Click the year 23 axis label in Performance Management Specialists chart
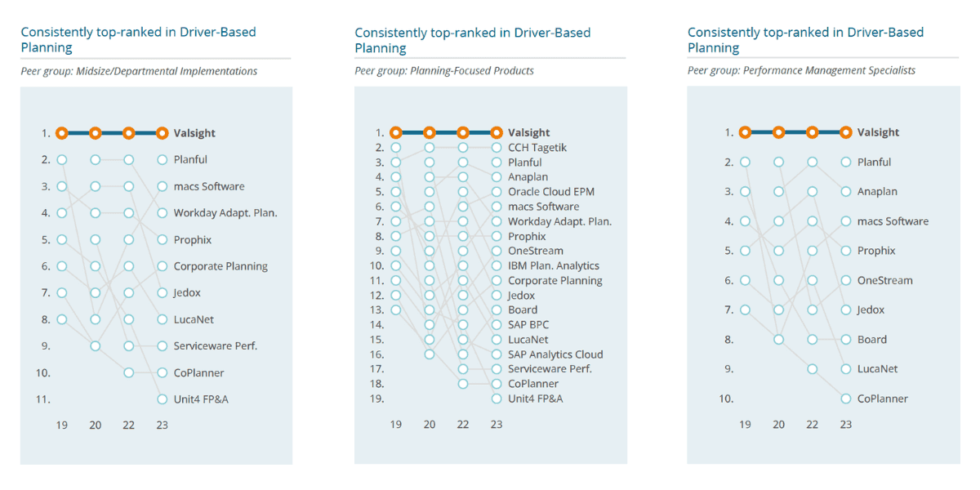The image size is (980, 490). coord(846,425)
